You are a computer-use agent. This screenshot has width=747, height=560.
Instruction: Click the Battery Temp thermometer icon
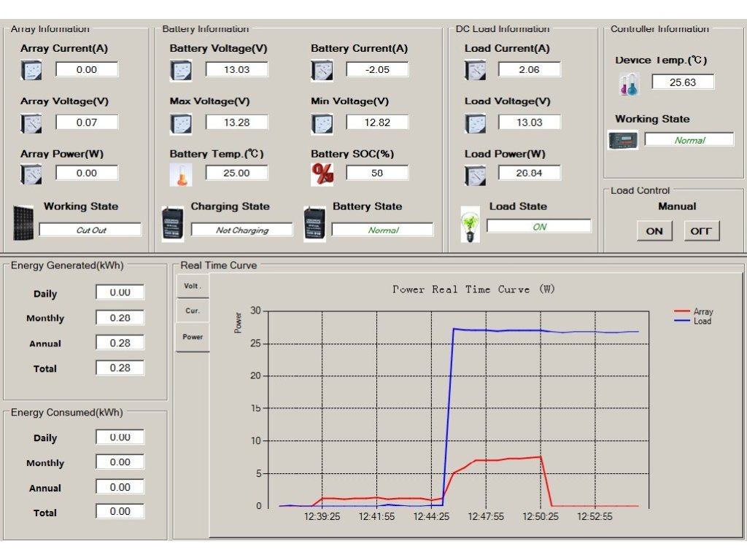coord(180,174)
